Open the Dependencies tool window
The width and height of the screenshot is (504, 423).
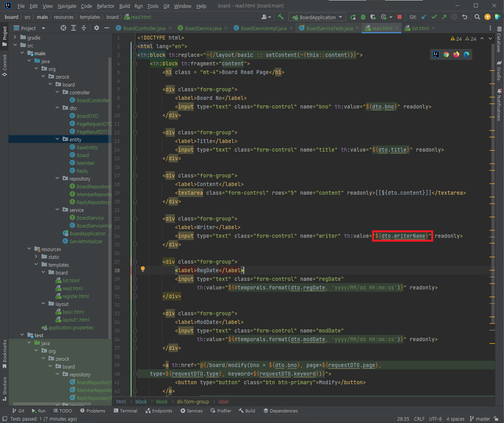tap(281, 411)
